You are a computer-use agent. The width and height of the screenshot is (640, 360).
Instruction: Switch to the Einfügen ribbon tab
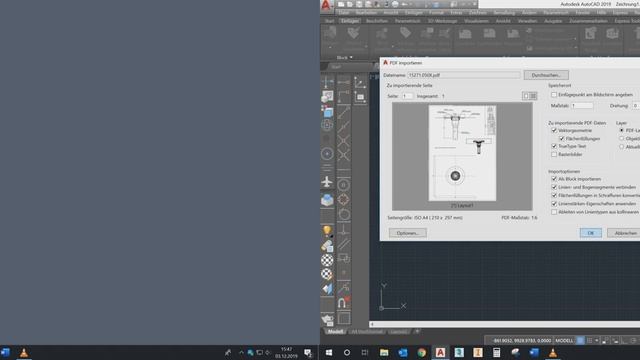pos(350,21)
